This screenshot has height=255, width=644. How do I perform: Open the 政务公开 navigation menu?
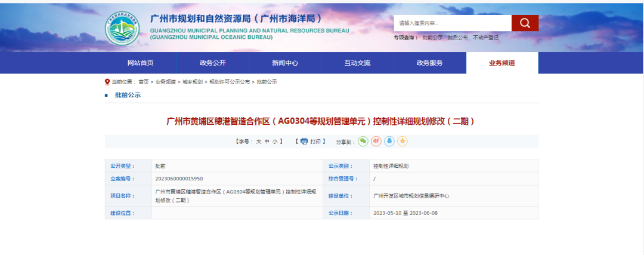213,63
